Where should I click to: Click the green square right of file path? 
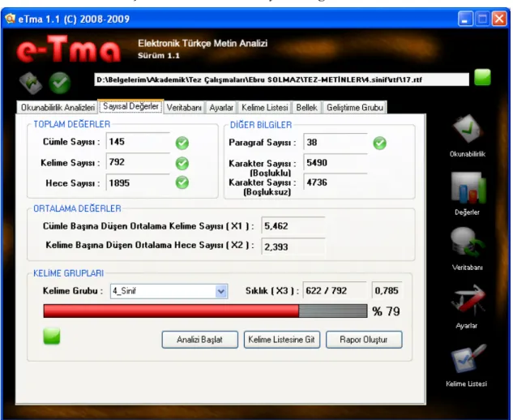(482, 77)
